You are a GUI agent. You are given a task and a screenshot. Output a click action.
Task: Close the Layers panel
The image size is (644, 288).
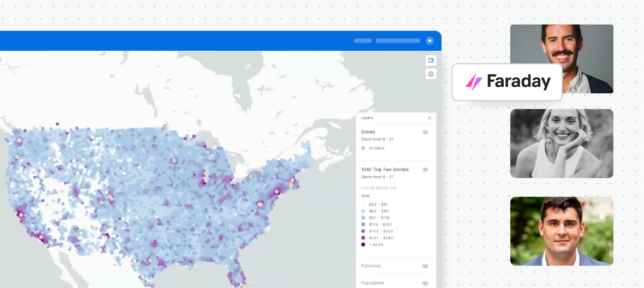coord(430,118)
